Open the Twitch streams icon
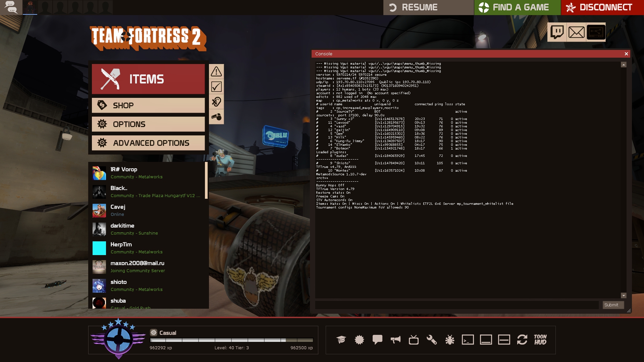The width and height of the screenshot is (644, 362). click(x=557, y=32)
